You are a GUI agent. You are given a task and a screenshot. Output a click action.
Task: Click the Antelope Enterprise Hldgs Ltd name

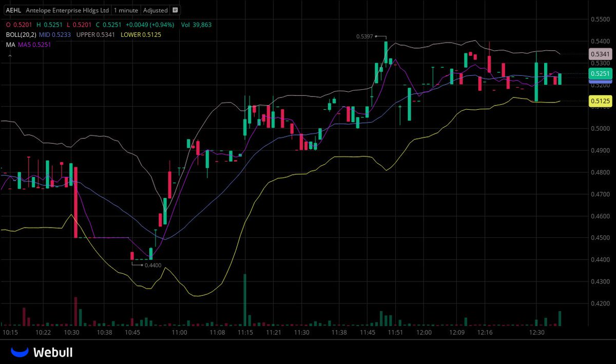click(67, 10)
